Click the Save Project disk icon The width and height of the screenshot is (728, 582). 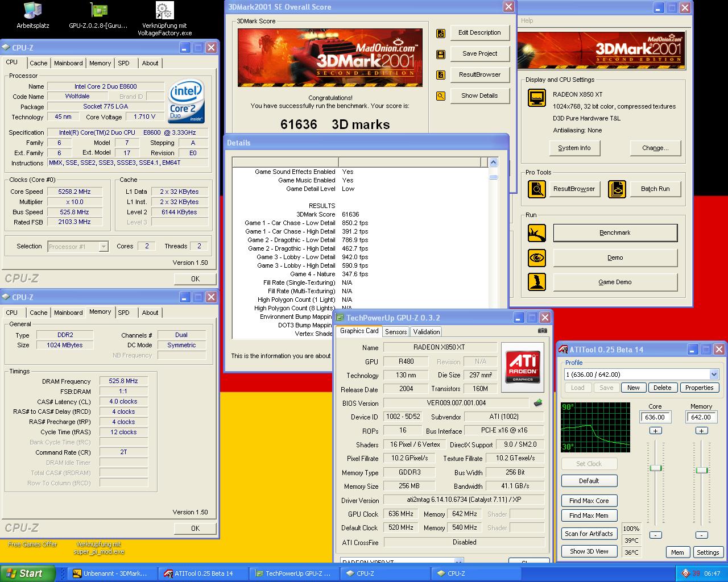coord(440,55)
